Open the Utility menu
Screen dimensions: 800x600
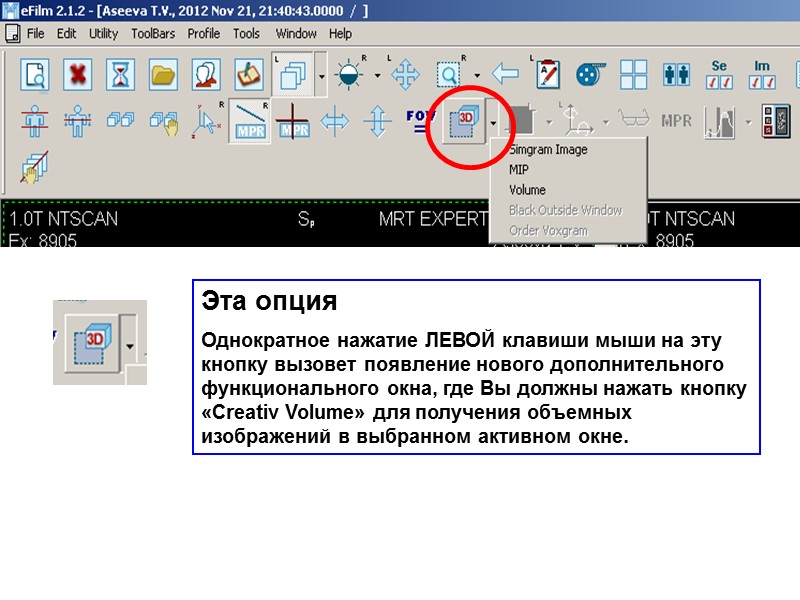click(x=104, y=34)
